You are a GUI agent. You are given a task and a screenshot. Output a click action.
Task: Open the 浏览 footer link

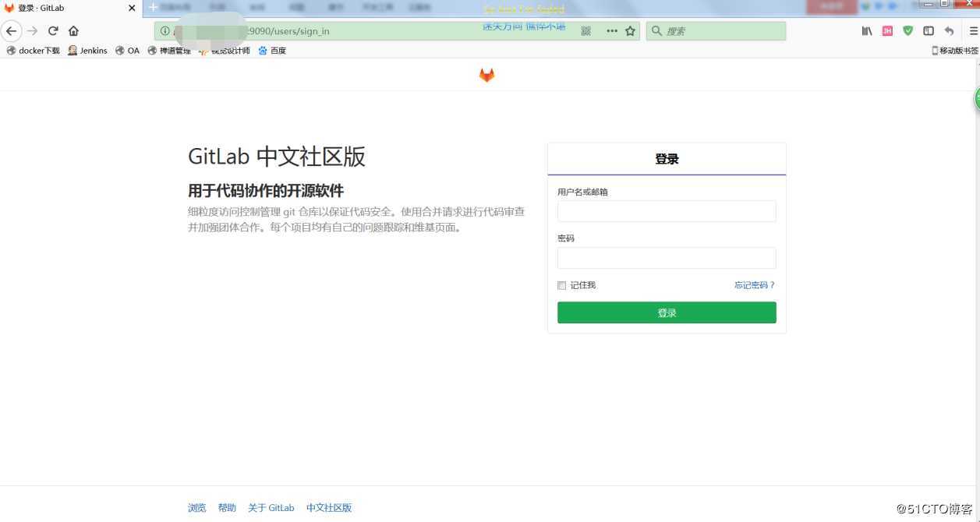click(x=197, y=508)
